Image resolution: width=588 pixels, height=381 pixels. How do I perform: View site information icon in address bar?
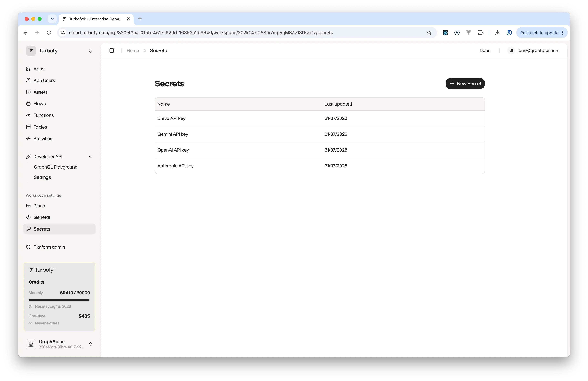63,33
